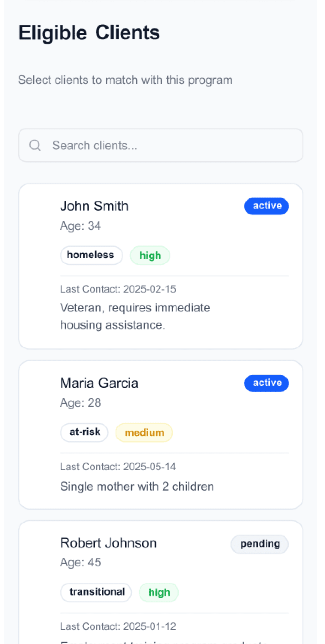Click the Single mother with 2 children note
Viewport: 325px width, 644px height.
pyautogui.click(x=137, y=487)
